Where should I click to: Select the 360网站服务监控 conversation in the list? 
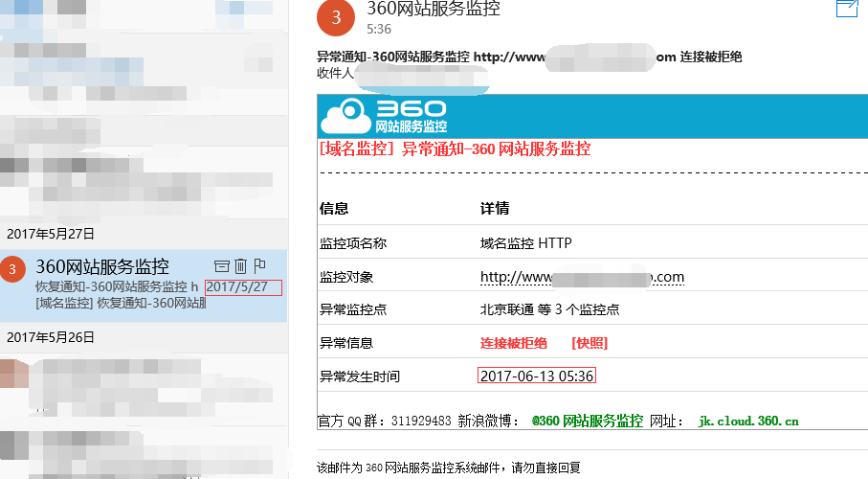pos(144,285)
